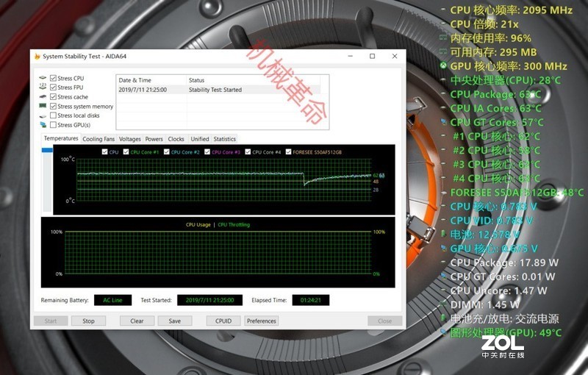Click the memory icon beside 内存使用率 96%
Screen dimensions: 588x375
click(443, 38)
